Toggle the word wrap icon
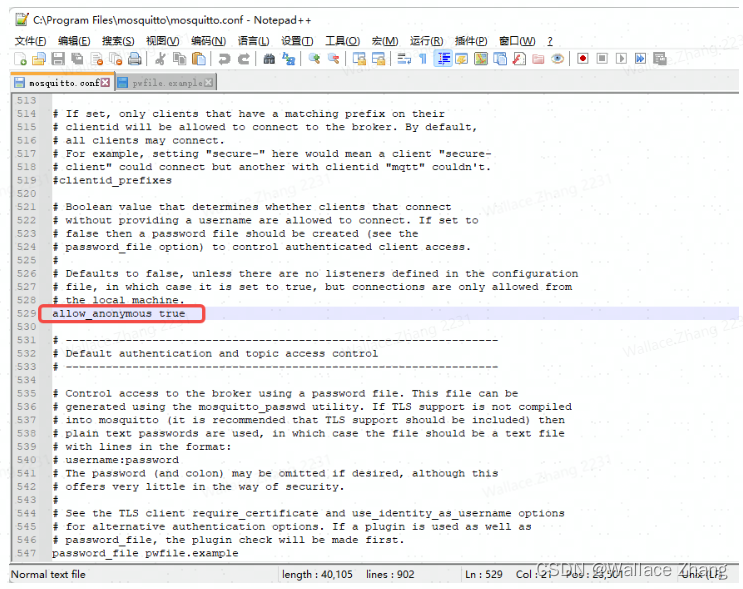Viewport: 743px width, 589px height. [404, 59]
